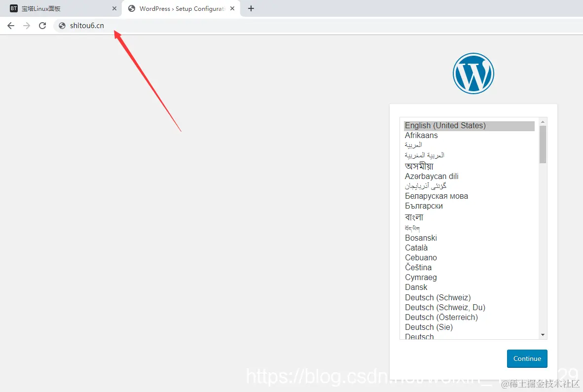Click the WordPress logo

(x=474, y=73)
